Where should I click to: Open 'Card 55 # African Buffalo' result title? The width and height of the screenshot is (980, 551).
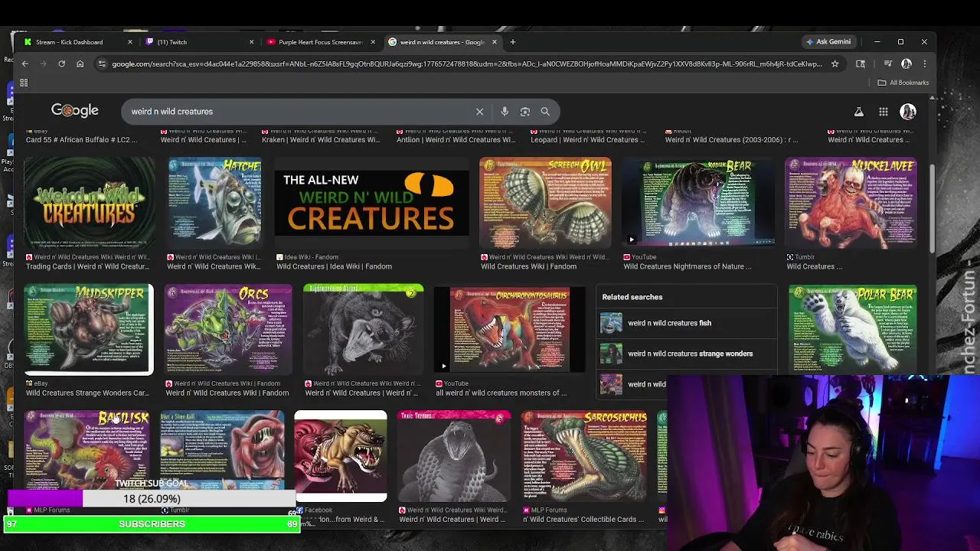(x=82, y=139)
